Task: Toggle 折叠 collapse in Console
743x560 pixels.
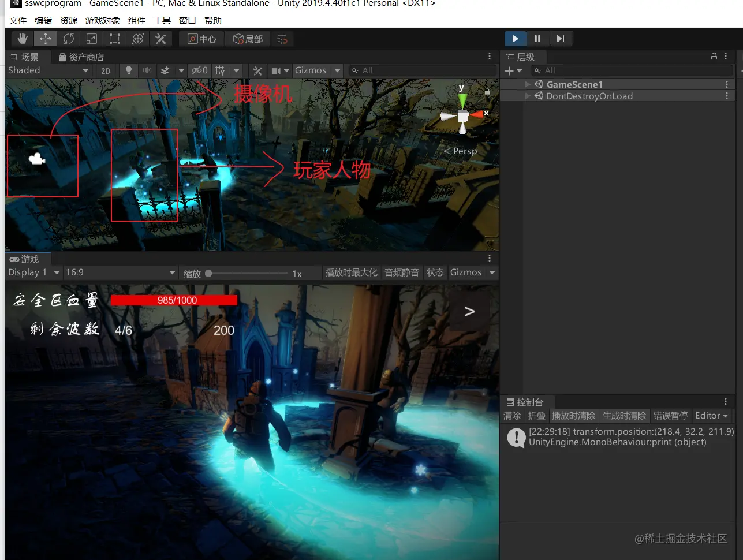Action: coord(537,416)
